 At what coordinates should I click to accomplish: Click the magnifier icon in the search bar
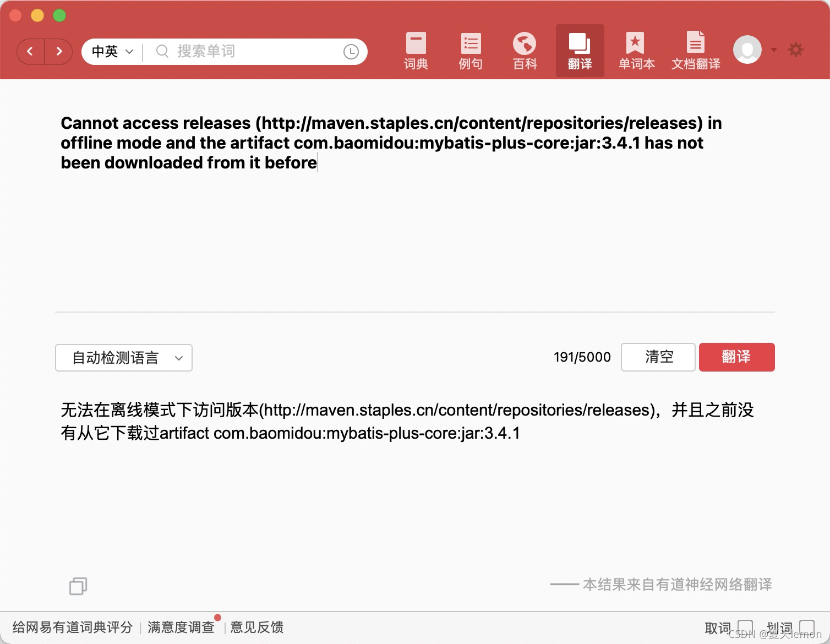pos(161,51)
